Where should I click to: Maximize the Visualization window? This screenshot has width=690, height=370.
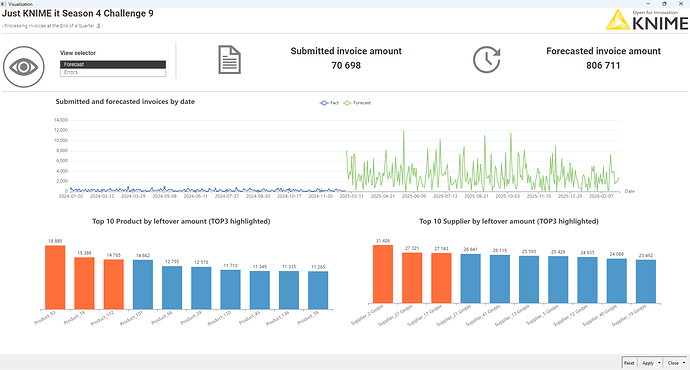(x=664, y=4)
